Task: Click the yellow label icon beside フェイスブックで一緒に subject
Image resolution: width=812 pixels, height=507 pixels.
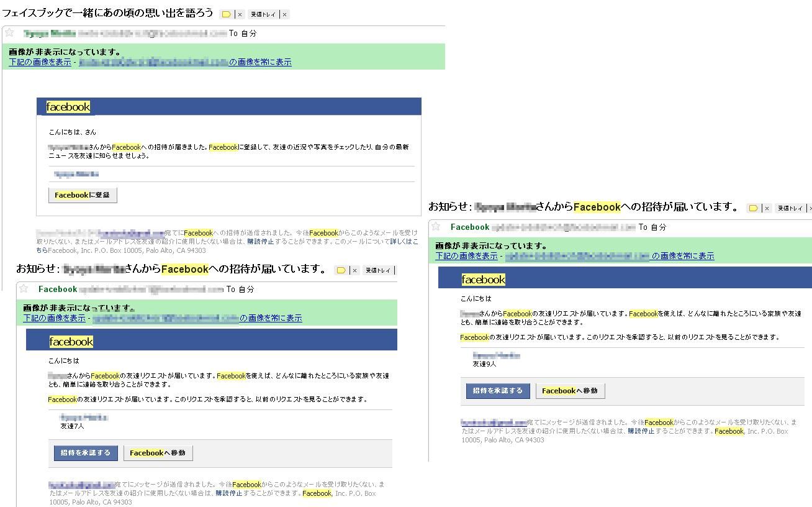Action: tap(226, 14)
